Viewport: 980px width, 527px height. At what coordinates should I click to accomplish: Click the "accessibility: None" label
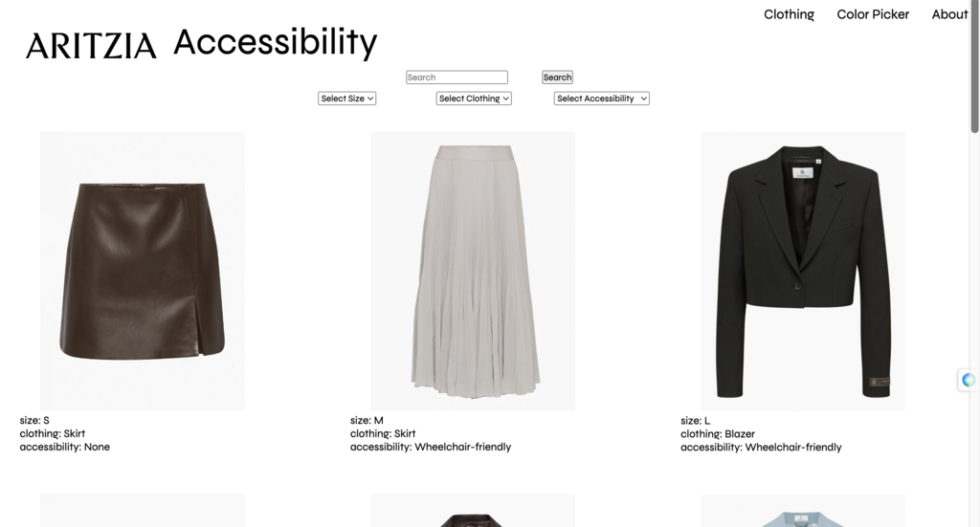[x=65, y=447]
